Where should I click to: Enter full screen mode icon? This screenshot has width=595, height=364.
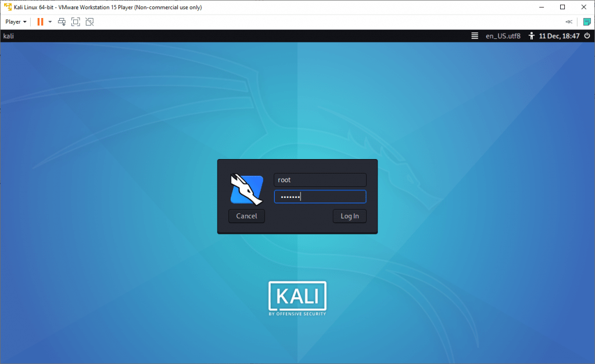76,21
